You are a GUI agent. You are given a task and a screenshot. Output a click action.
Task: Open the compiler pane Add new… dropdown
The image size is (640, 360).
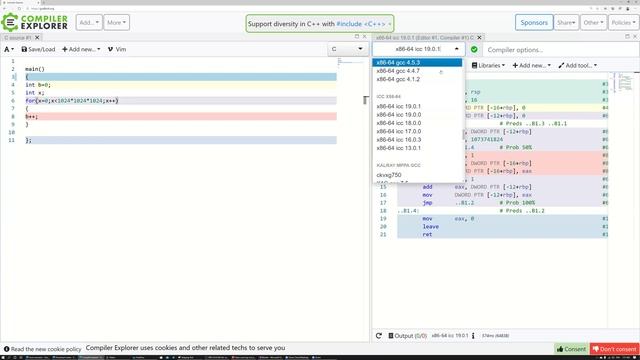tap(531, 65)
